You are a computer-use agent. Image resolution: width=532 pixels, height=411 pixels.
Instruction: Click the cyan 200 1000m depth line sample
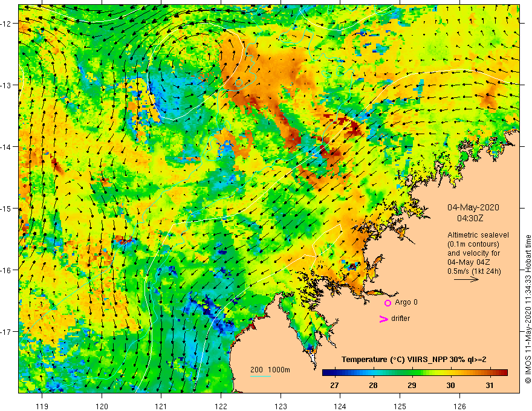[x=260, y=376]
